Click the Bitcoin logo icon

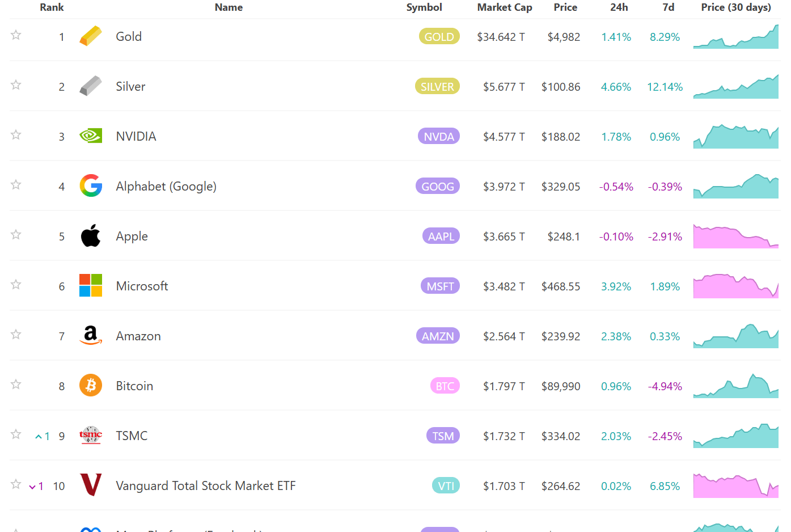(91, 386)
